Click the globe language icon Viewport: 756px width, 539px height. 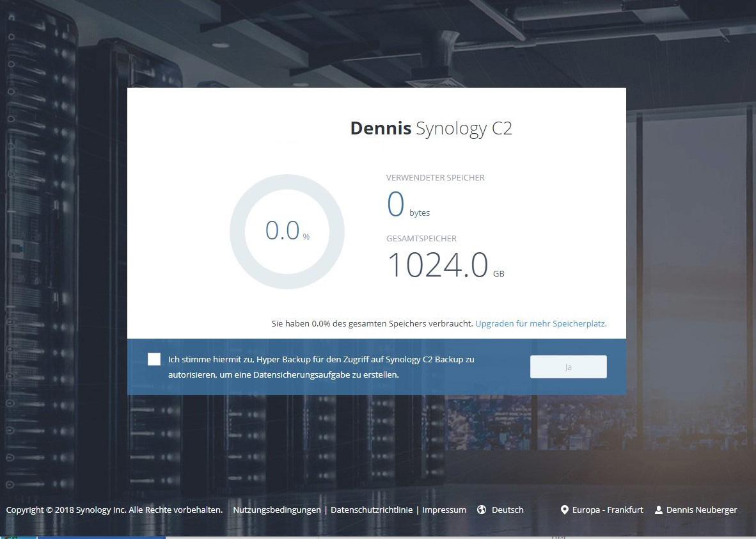point(482,510)
